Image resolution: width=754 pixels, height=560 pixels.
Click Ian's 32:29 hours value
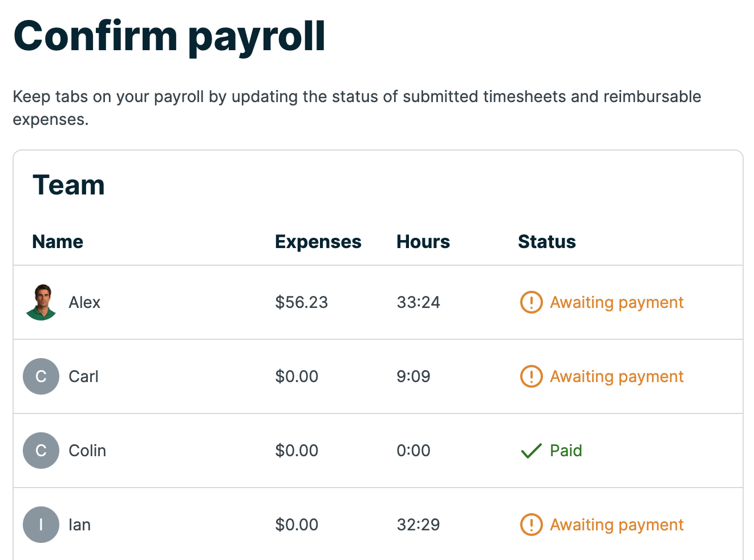point(418,525)
